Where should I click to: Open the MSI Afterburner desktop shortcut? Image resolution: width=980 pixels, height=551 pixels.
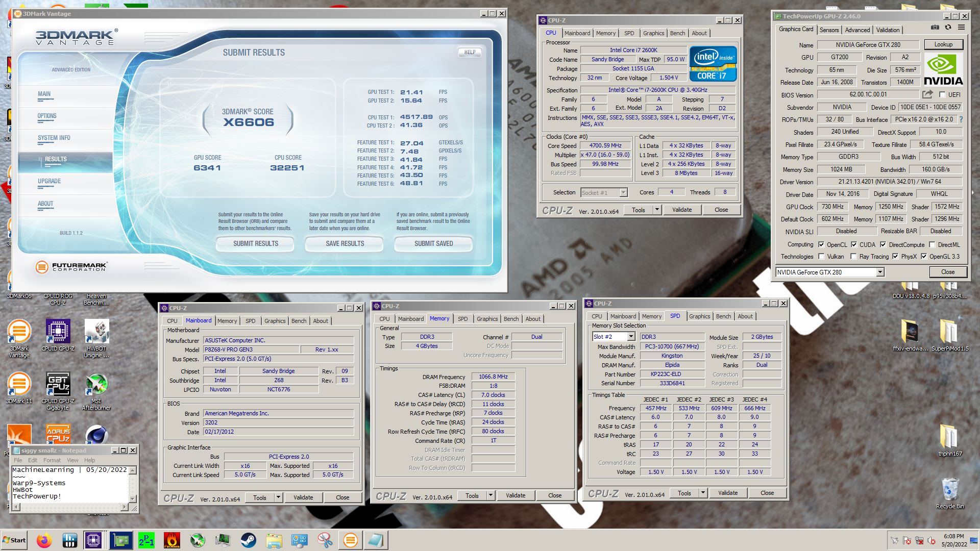pyautogui.click(x=96, y=391)
